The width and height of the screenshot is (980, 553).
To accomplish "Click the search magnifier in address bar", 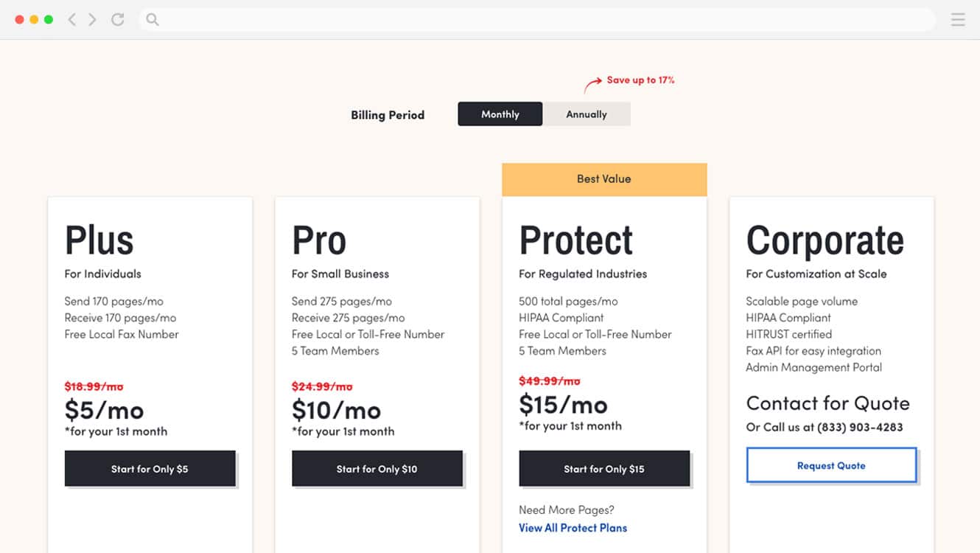I will 152,19.
